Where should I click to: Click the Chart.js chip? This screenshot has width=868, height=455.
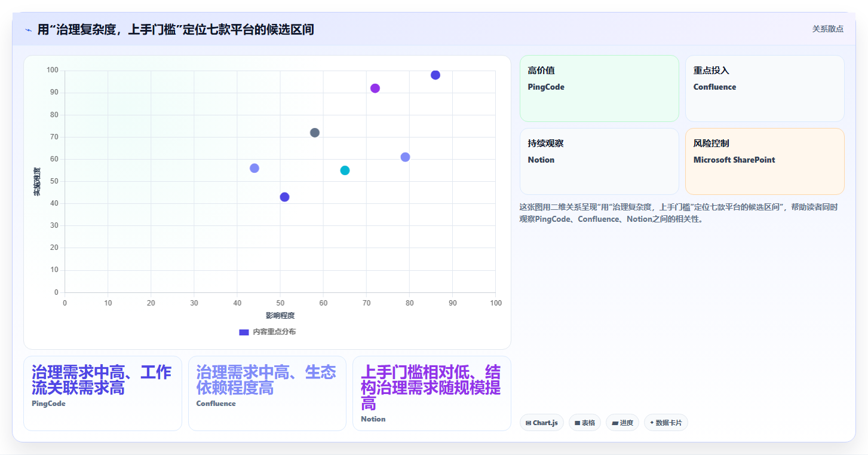[x=542, y=423]
